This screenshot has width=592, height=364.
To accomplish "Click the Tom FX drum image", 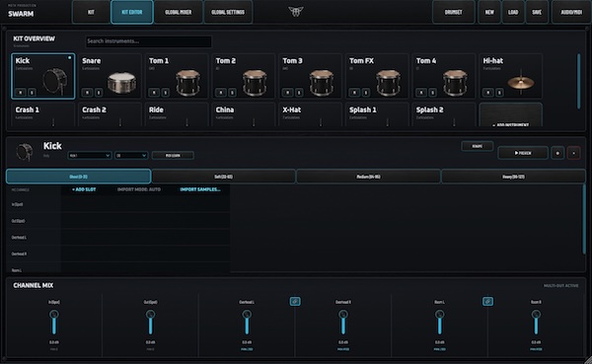I will (389, 82).
